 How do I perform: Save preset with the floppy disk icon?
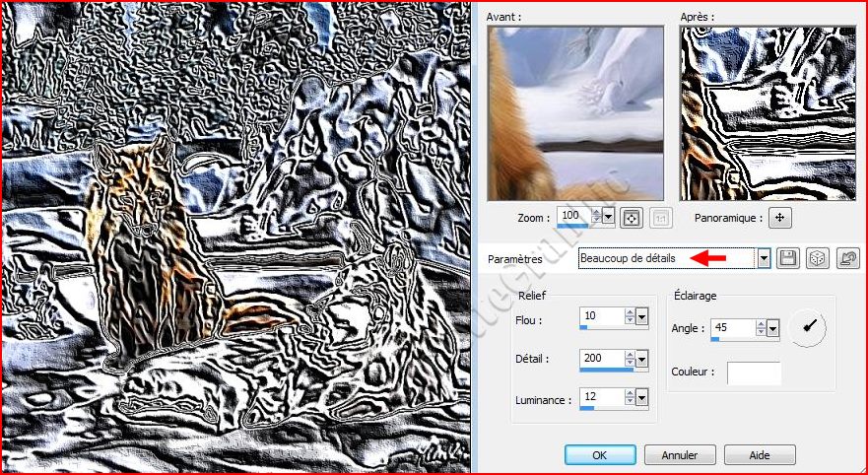tap(787, 258)
